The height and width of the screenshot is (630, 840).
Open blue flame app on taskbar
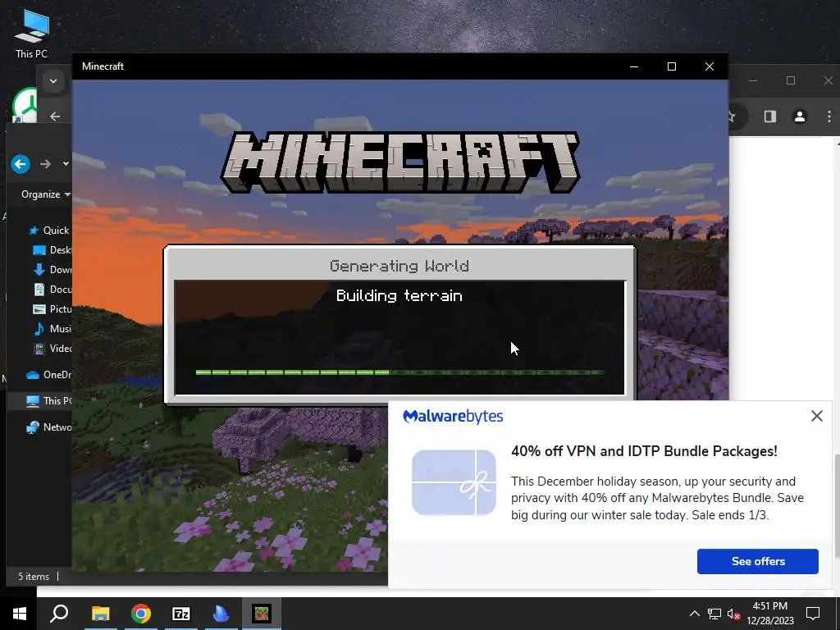pos(221,614)
